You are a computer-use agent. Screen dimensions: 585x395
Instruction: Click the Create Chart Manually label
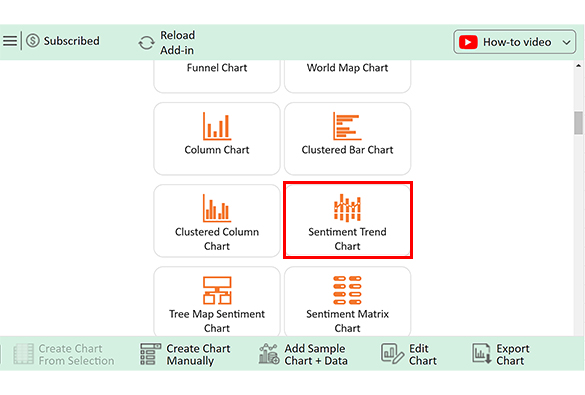coord(198,354)
